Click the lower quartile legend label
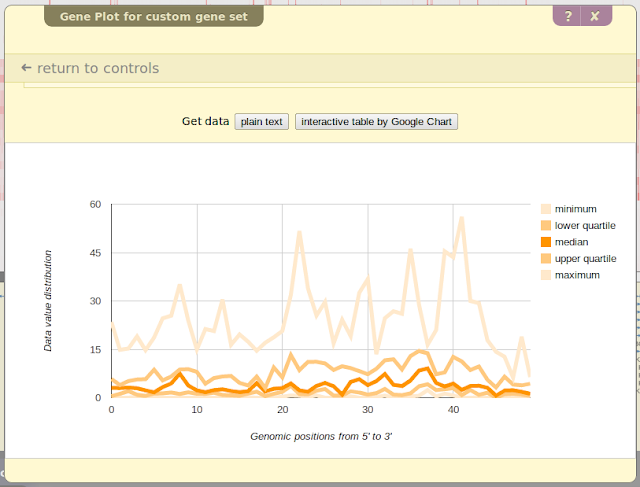Viewport: 640px width, 487px height. (585, 225)
